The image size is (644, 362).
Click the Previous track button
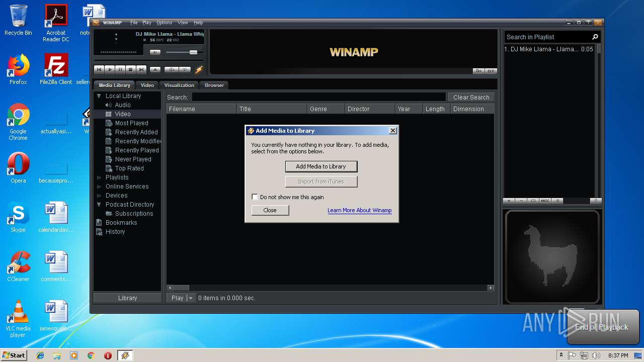[99, 70]
